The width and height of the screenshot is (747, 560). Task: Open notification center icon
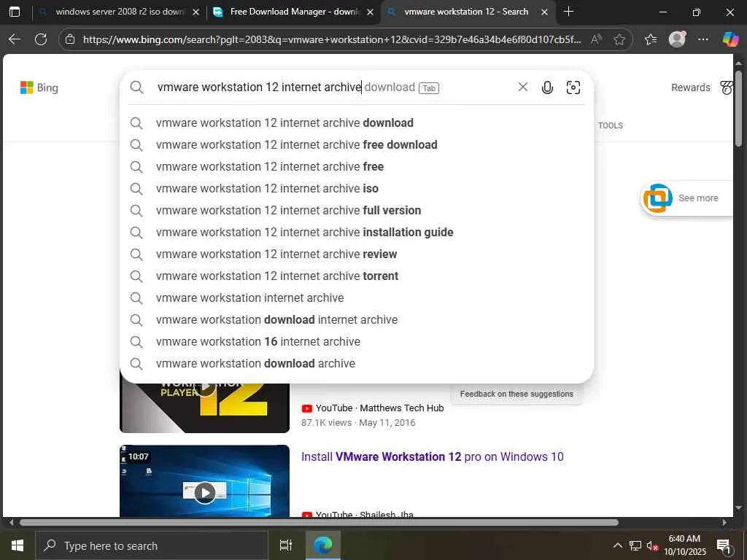click(724, 546)
